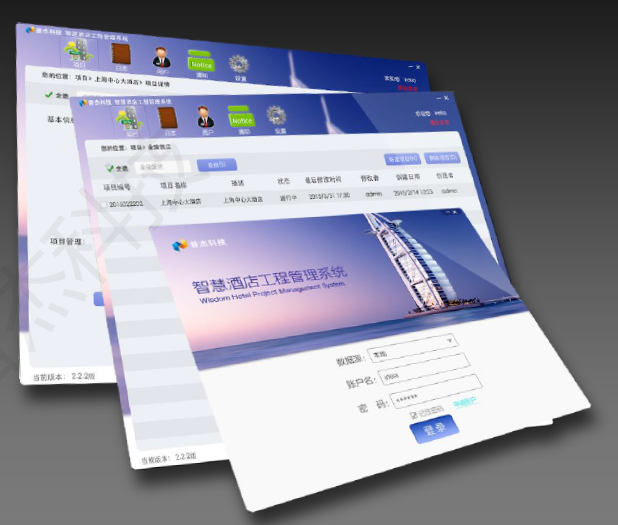Image resolution: width=618 pixels, height=525 pixels.
Task: Click the logo in the back window title bar
Action: tap(30, 30)
